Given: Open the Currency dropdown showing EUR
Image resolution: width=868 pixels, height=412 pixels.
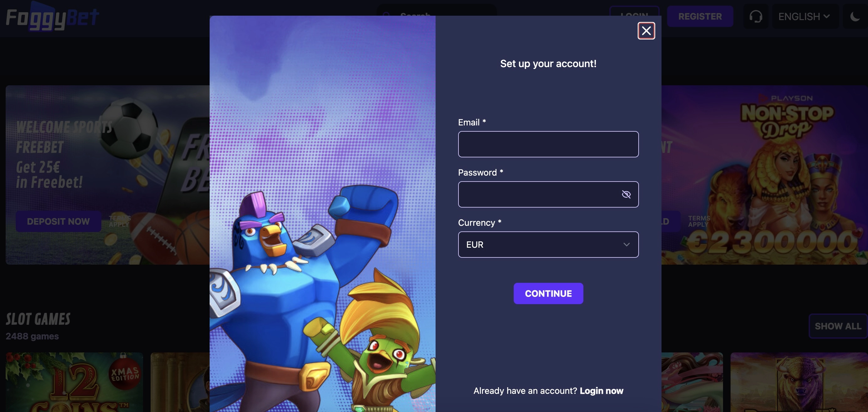Looking at the screenshot, I should 548,244.
